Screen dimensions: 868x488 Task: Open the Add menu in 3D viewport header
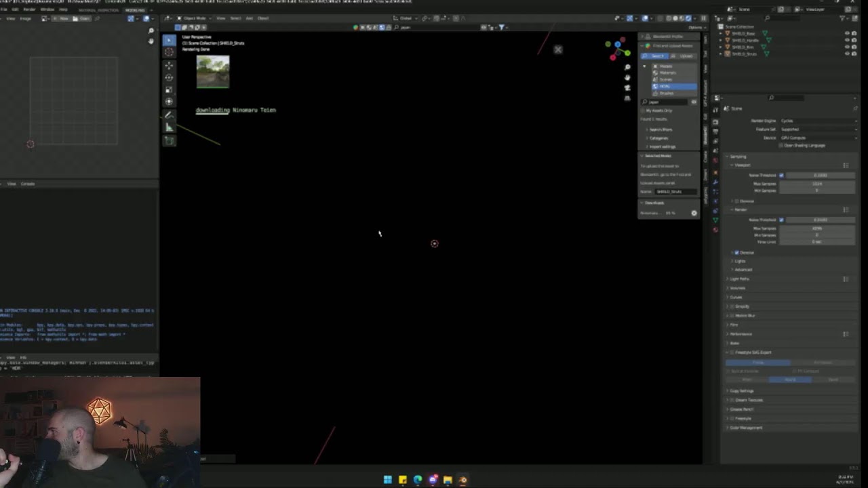(x=249, y=18)
